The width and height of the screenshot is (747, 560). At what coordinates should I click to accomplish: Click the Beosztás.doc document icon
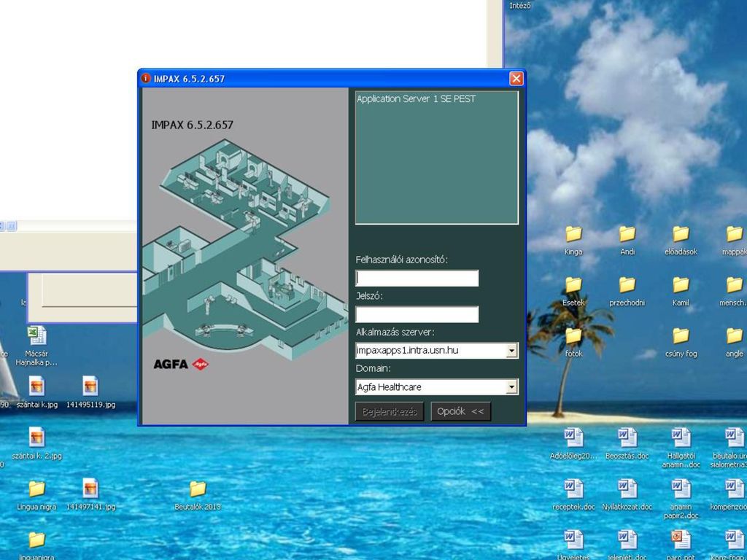pos(627,437)
